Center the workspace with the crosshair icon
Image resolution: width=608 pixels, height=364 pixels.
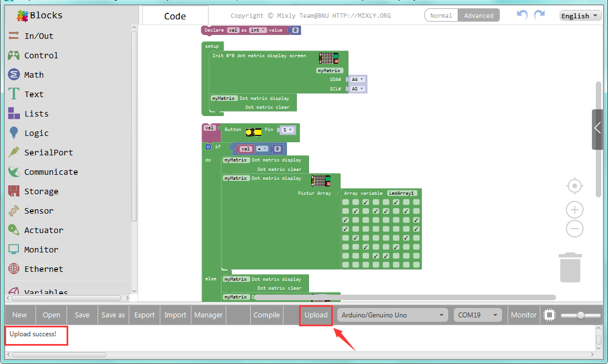pos(575,186)
